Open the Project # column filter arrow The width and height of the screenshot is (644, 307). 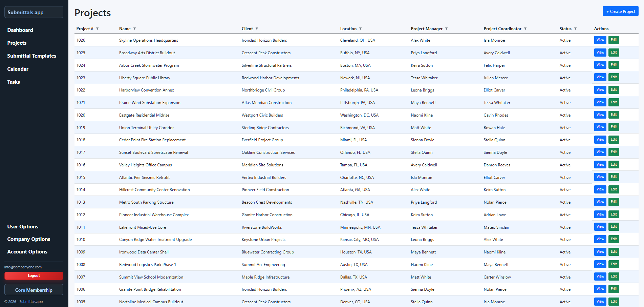tap(97, 29)
